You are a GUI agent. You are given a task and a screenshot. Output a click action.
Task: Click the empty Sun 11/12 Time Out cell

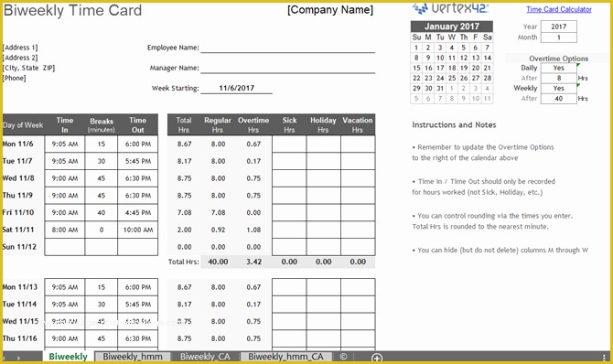137,247
